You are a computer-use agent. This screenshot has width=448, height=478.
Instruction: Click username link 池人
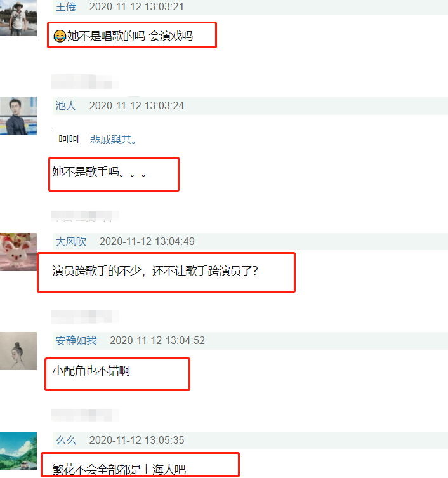coord(66,106)
